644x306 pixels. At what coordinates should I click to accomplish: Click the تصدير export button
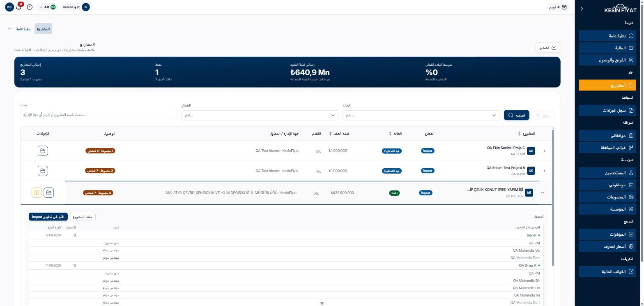tap(548, 47)
